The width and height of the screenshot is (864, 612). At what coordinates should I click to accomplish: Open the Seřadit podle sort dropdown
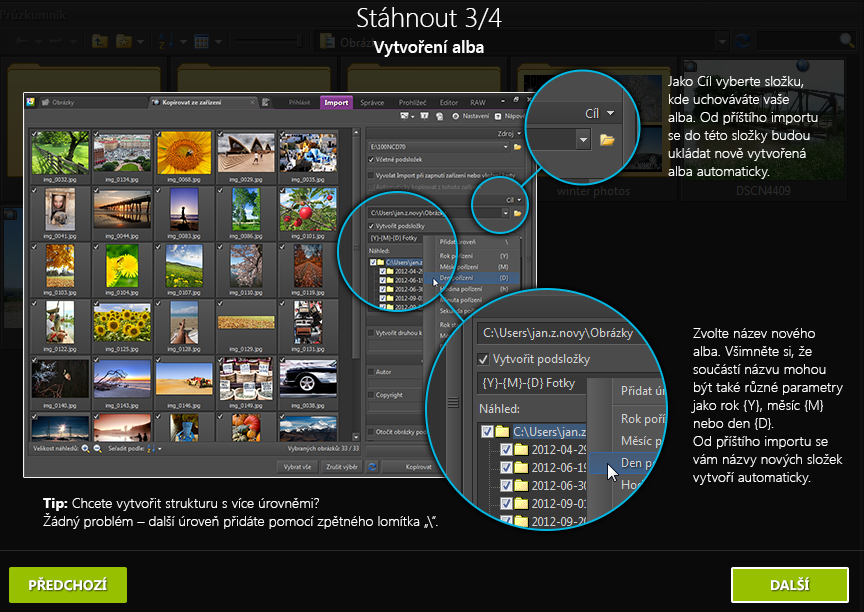pos(154,449)
